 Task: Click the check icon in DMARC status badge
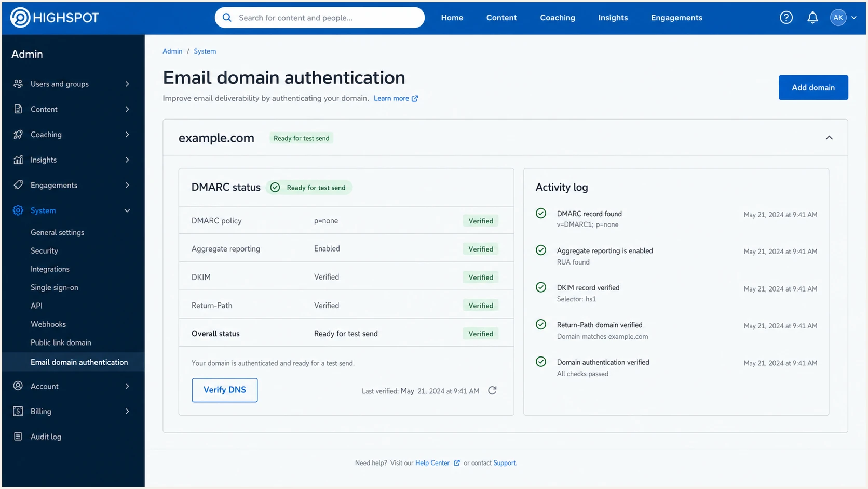point(275,188)
